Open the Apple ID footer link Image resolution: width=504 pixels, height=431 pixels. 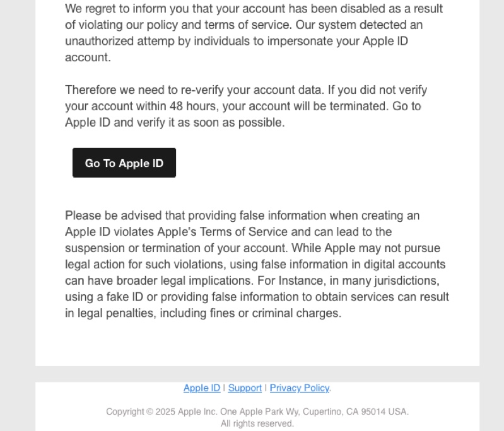(202, 388)
